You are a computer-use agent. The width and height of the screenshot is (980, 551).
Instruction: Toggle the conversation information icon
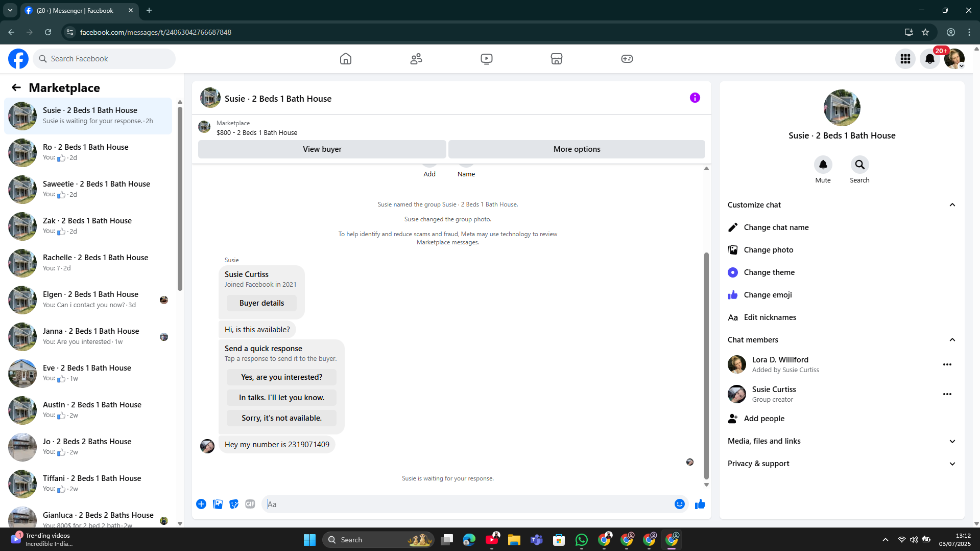695,98
